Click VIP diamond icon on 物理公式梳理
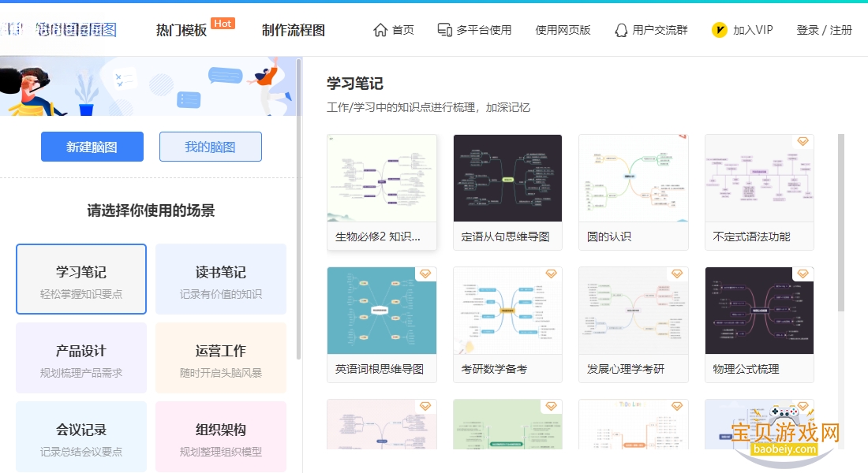Viewport: 868px width, 473px height. click(803, 274)
